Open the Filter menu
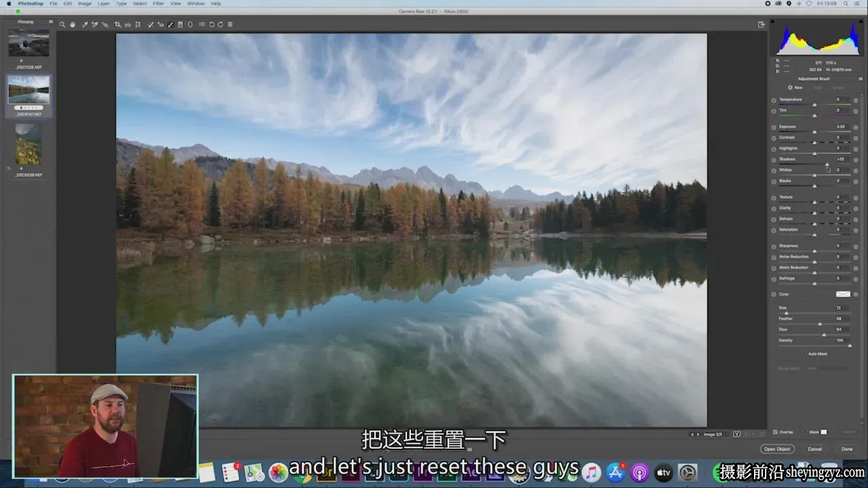 coord(158,3)
